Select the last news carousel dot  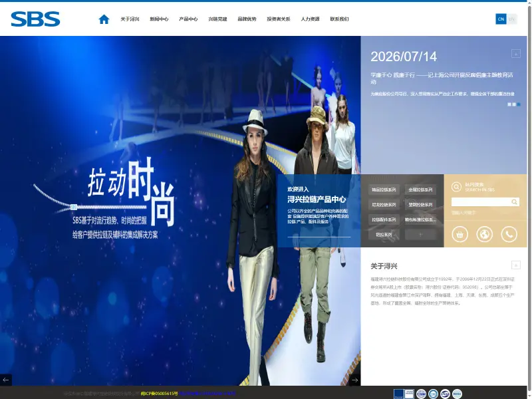pyautogui.click(x=519, y=104)
